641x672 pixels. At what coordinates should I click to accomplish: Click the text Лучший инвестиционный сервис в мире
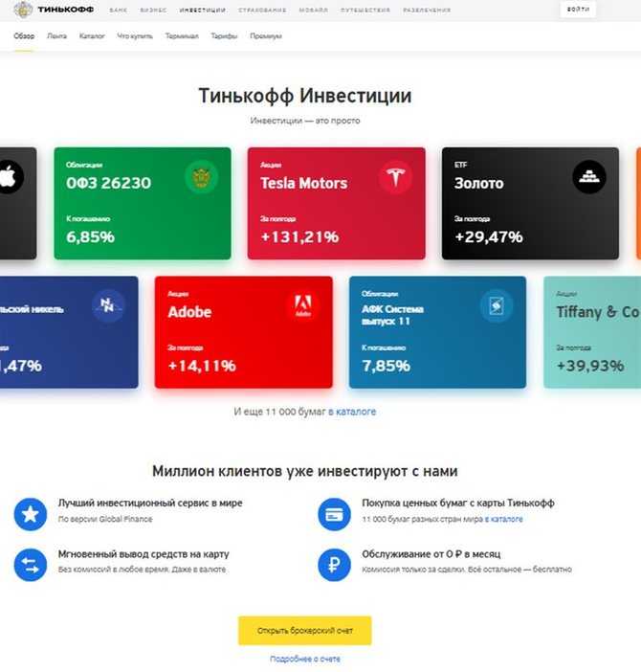(150, 503)
